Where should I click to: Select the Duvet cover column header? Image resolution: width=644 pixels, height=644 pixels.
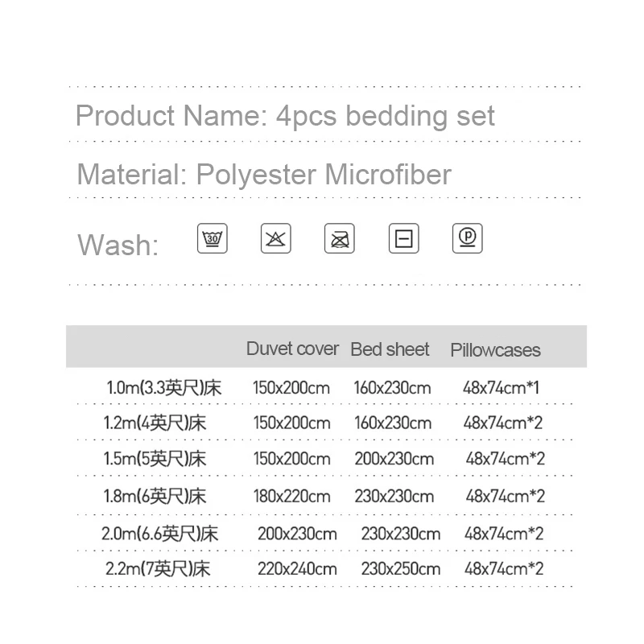point(292,349)
